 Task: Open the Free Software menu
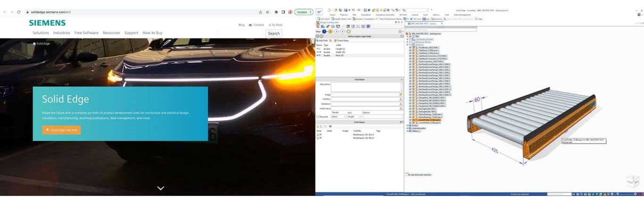(x=86, y=33)
